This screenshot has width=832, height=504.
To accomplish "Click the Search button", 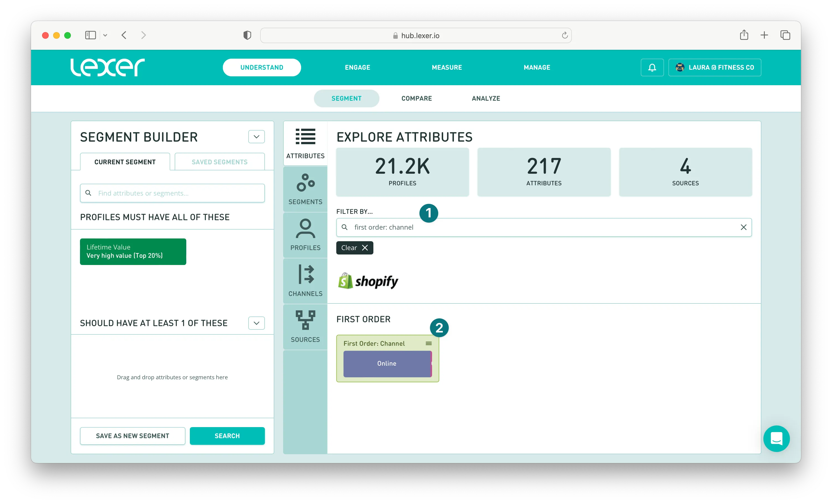I will (x=227, y=436).
